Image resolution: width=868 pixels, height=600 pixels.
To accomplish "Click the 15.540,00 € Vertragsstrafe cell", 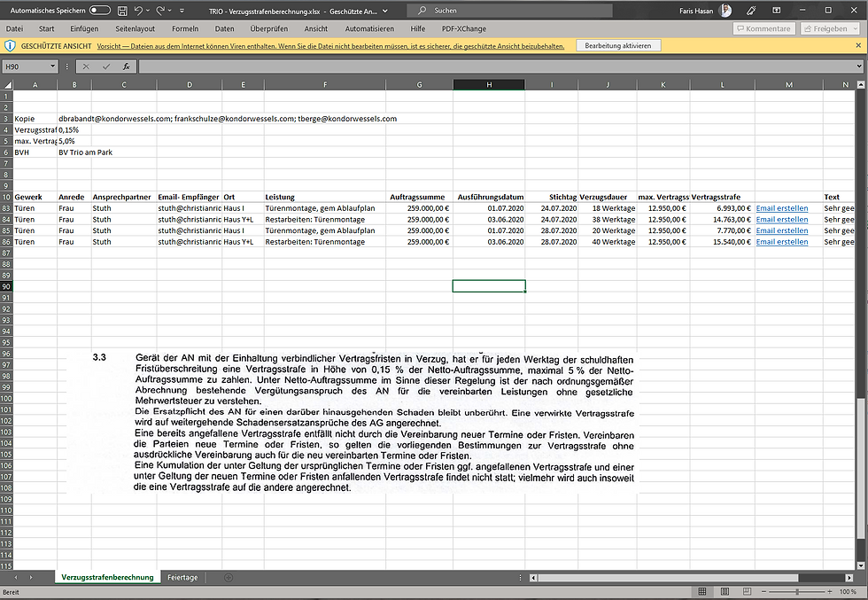I will [x=722, y=242].
